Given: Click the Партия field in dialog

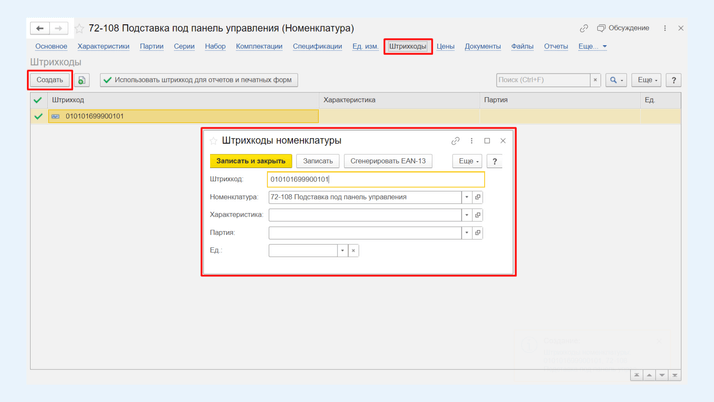Looking at the screenshot, I should (x=365, y=233).
